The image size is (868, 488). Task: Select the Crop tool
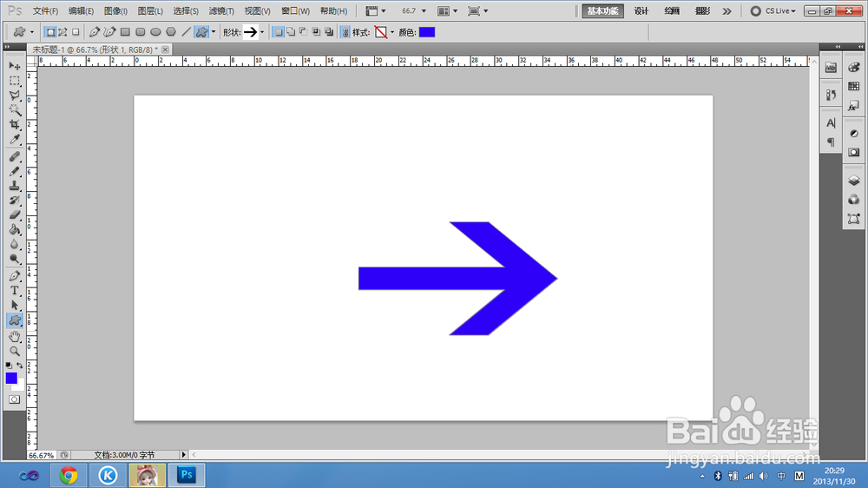[15, 125]
